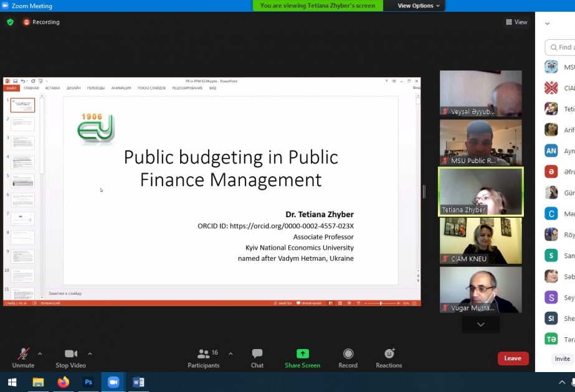Click the Invite button
This screenshot has width=575, height=392.
[x=562, y=358]
